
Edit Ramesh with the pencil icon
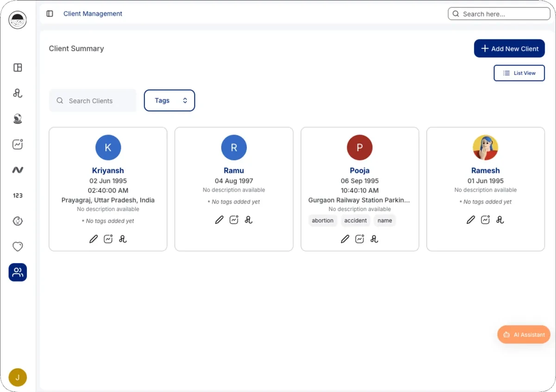pyautogui.click(x=471, y=220)
